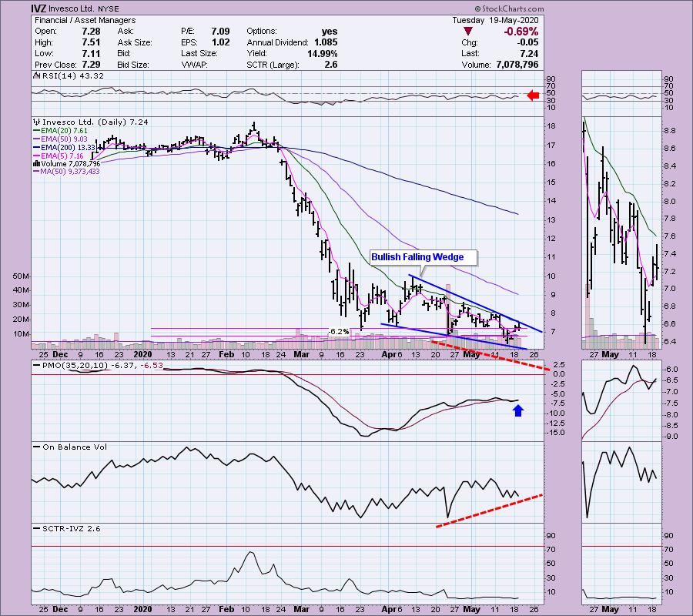Click the red down-triangle beside -0.69%
This screenshot has height=616, width=693.
tap(468, 32)
